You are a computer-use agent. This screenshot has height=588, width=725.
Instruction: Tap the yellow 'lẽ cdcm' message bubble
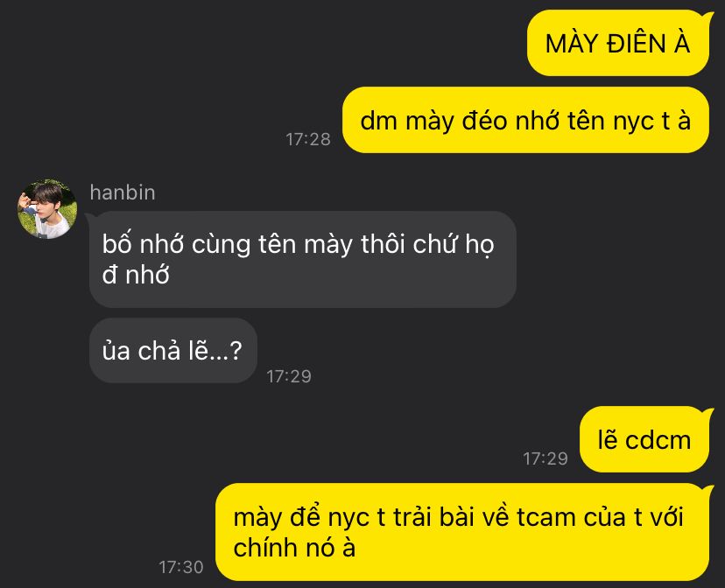pos(644,439)
